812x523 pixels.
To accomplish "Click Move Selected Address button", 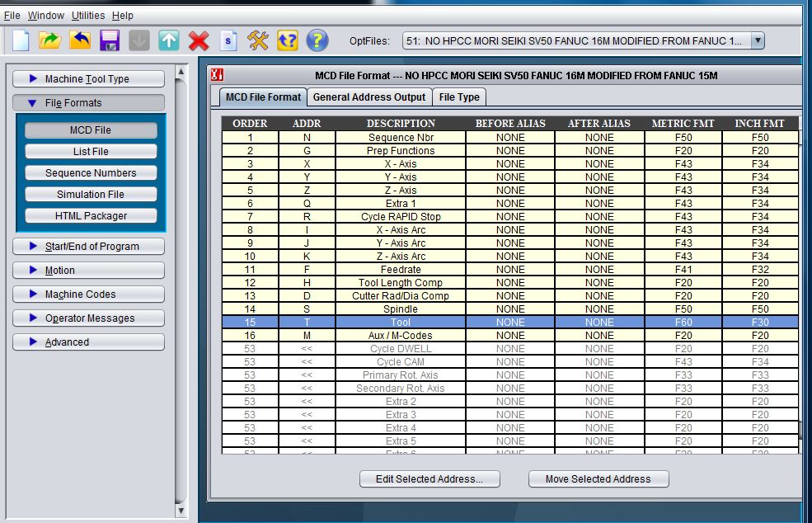I will pyautogui.click(x=598, y=479).
